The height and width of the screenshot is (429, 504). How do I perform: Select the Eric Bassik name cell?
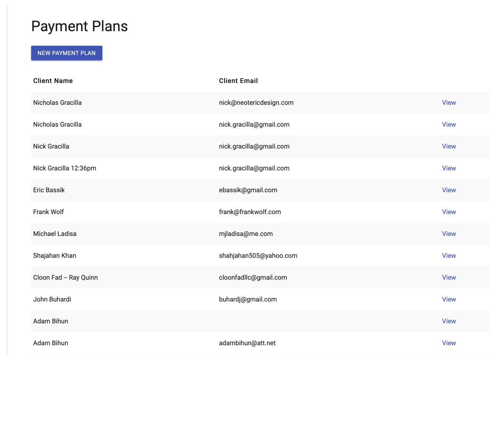[49, 190]
